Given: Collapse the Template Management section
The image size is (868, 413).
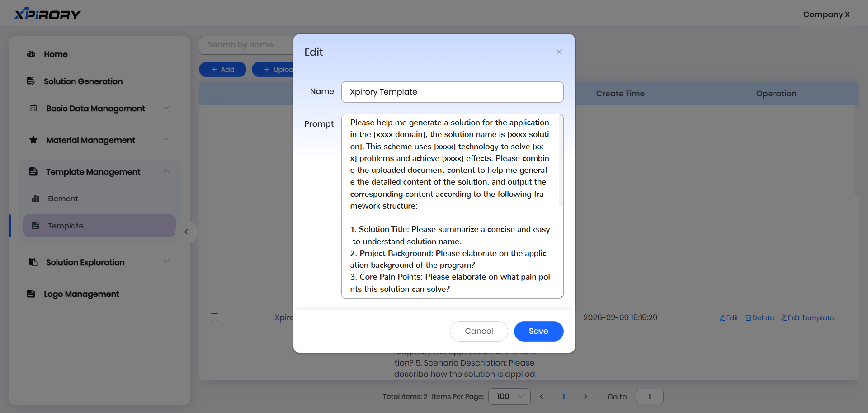Looking at the screenshot, I should coord(166,171).
